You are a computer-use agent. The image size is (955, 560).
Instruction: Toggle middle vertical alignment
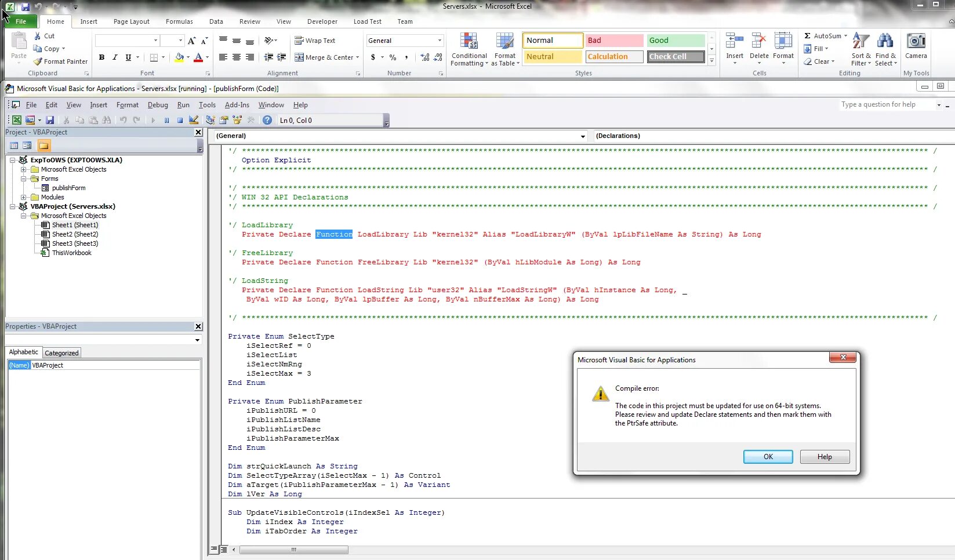(237, 41)
